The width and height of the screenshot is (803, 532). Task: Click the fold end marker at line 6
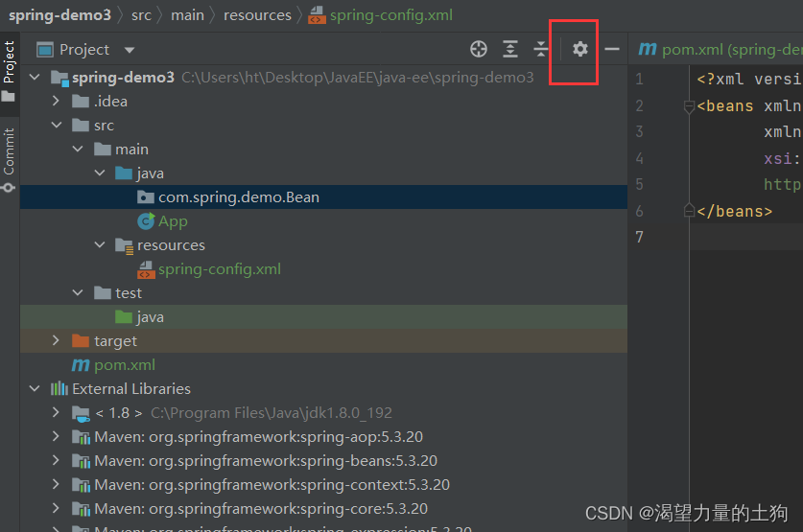(689, 211)
